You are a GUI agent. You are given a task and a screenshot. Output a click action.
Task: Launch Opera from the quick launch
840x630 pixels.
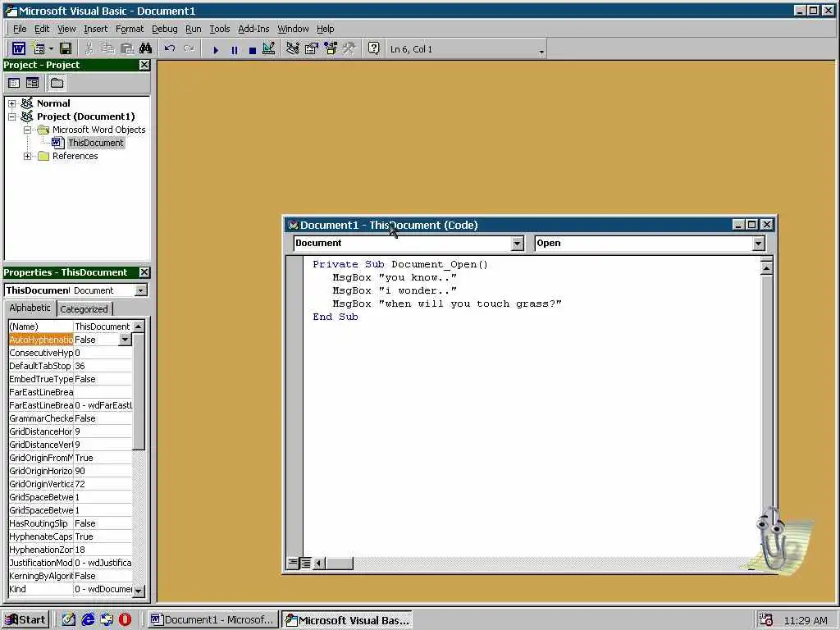pos(125,620)
